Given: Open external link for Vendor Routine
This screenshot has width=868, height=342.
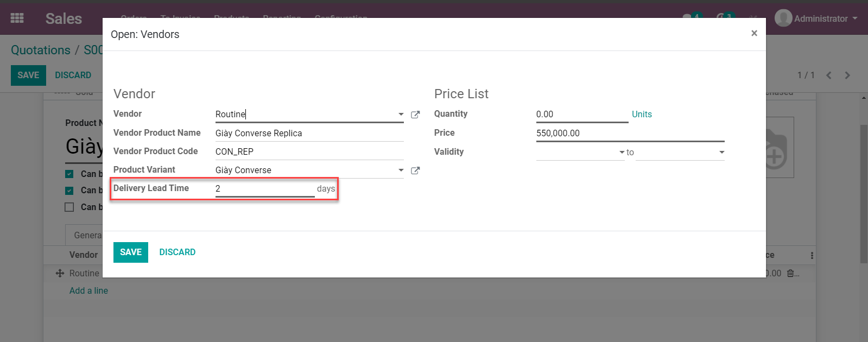Looking at the screenshot, I should 415,115.
